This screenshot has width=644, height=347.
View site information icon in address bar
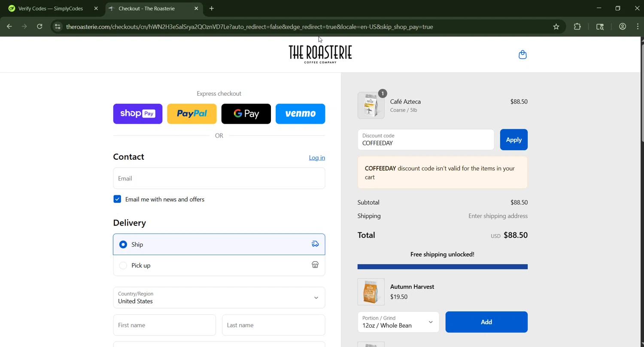pos(58,27)
